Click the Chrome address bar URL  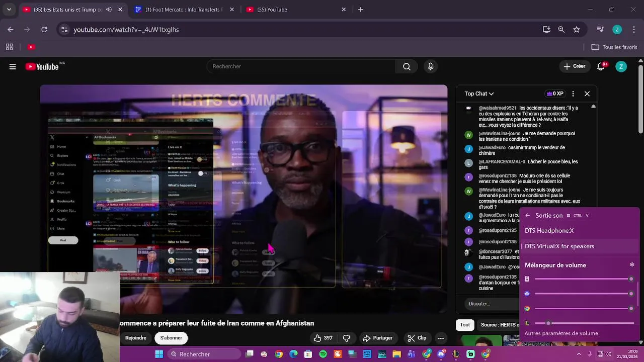(x=126, y=30)
